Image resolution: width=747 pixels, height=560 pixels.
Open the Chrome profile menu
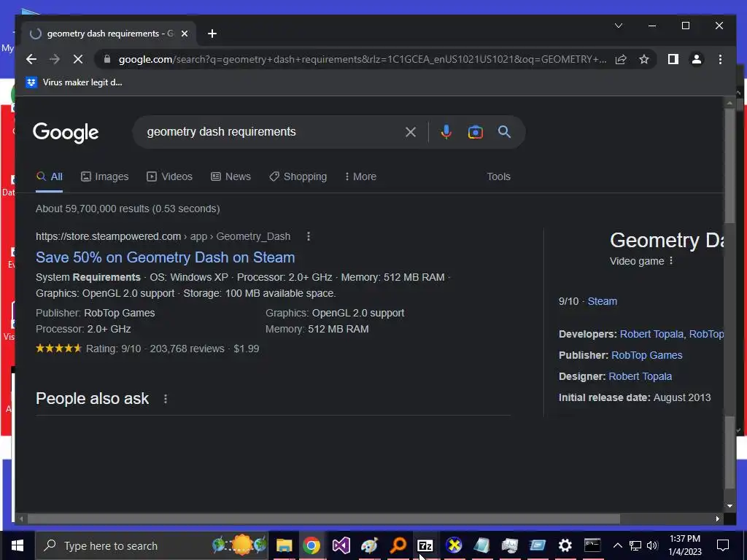pyautogui.click(x=697, y=59)
